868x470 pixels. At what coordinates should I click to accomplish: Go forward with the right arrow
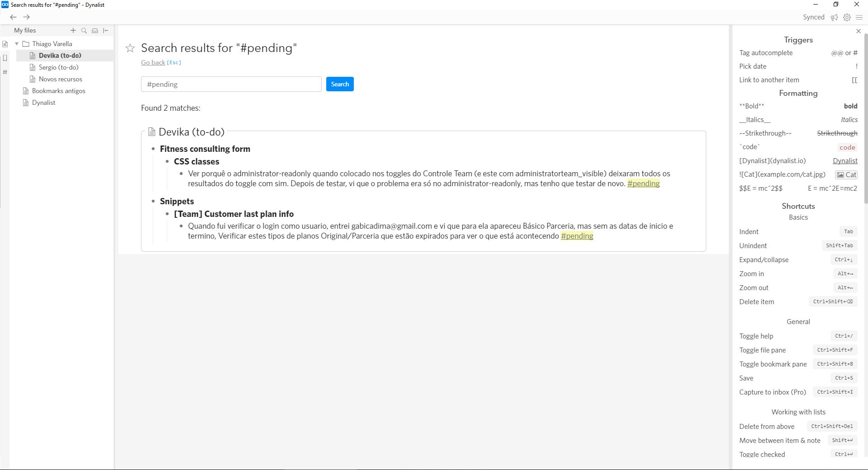click(27, 17)
